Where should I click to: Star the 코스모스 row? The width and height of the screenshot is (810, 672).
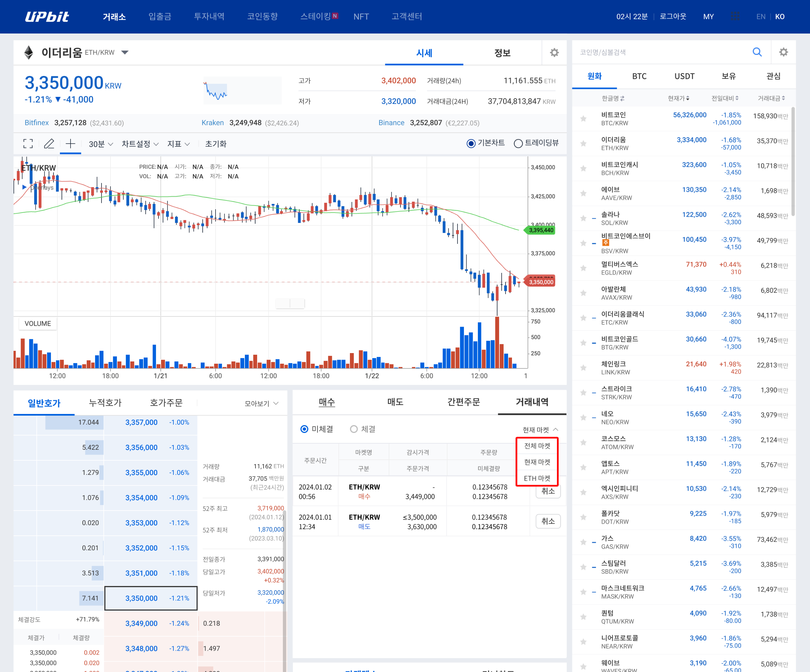pos(583,443)
